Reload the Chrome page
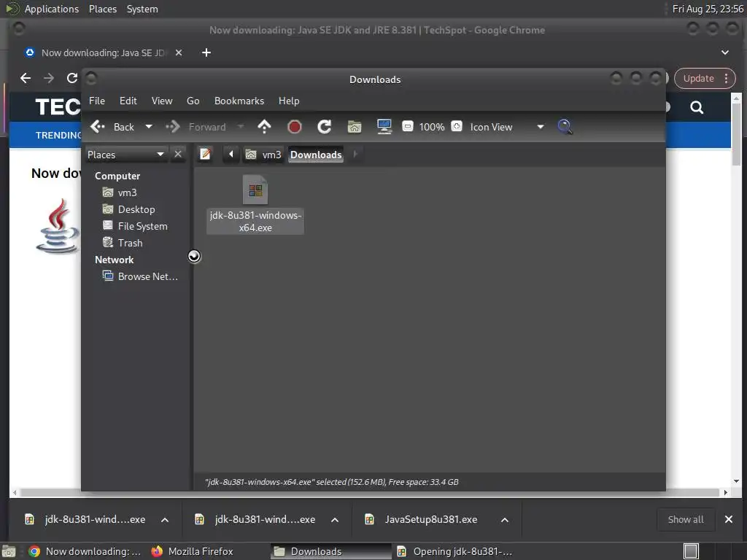 72,78
